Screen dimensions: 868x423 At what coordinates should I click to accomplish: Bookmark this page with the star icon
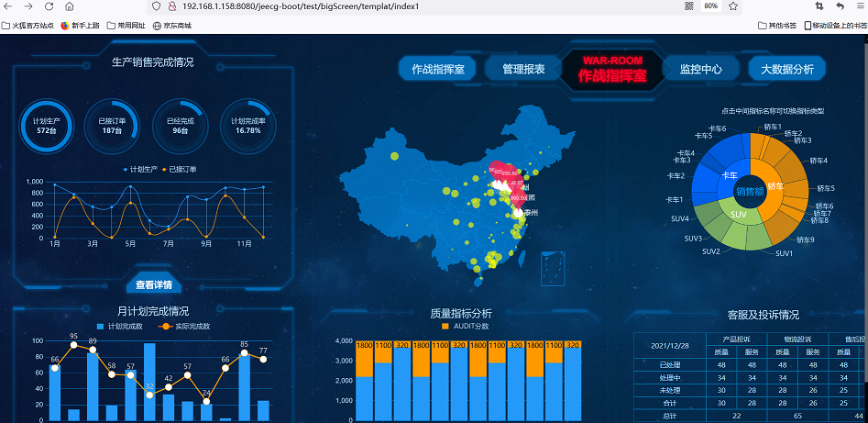click(x=734, y=6)
